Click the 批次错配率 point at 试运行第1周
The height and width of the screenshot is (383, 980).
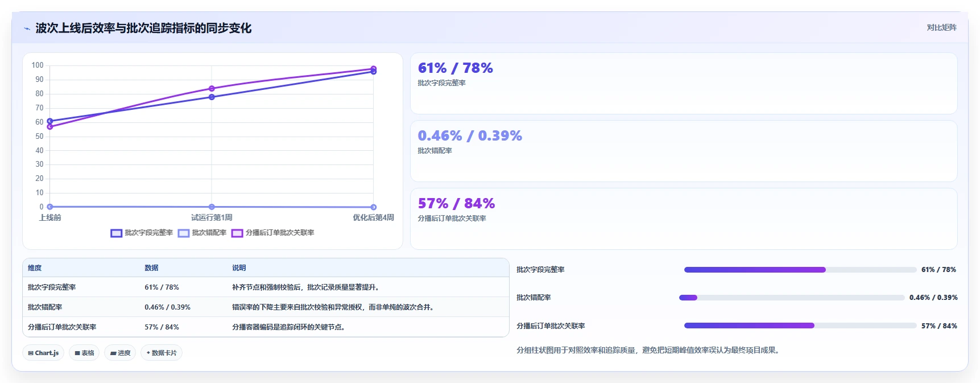pos(212,207)
